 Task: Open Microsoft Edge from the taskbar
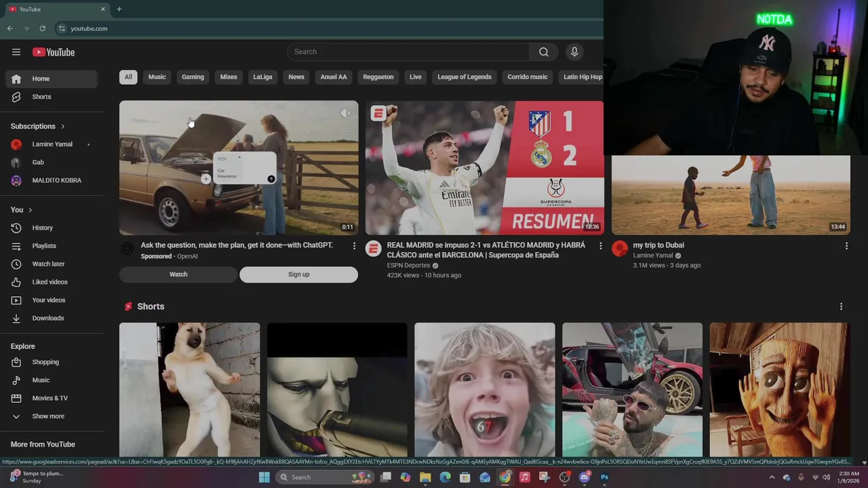[x=445, y=477]
